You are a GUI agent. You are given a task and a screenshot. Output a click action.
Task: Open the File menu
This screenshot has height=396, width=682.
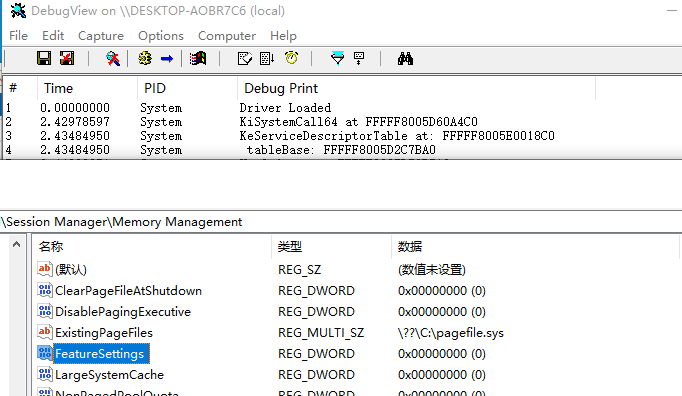18,36
